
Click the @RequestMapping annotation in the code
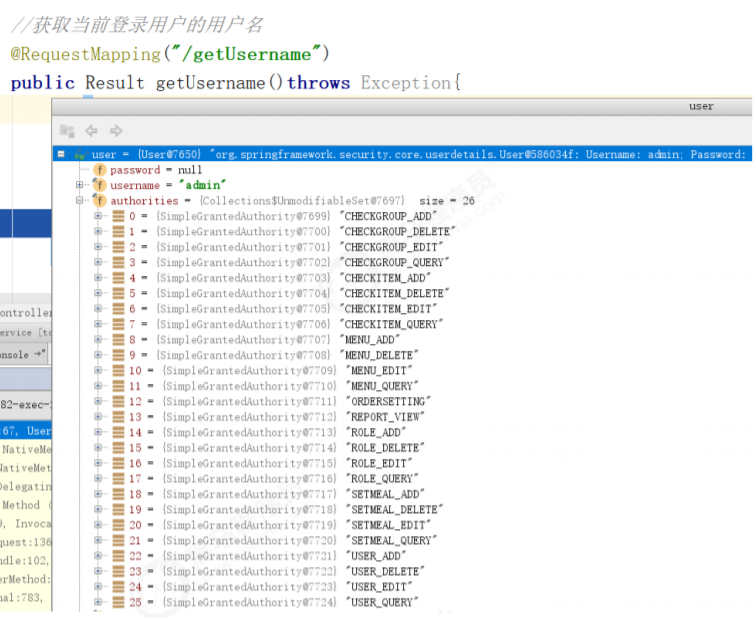click(x=86, y=54)
